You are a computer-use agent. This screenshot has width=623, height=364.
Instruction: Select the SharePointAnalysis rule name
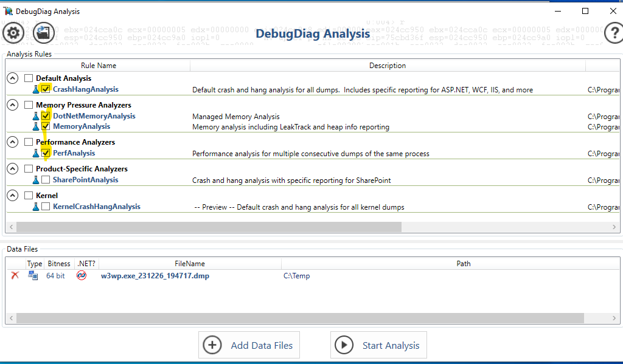pyautogui.click(x=85, y=179)
